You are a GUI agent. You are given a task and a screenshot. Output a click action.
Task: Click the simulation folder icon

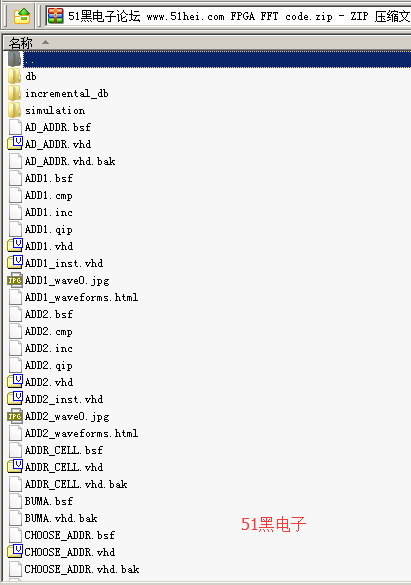pyautogui.click(x=15, y=110)
